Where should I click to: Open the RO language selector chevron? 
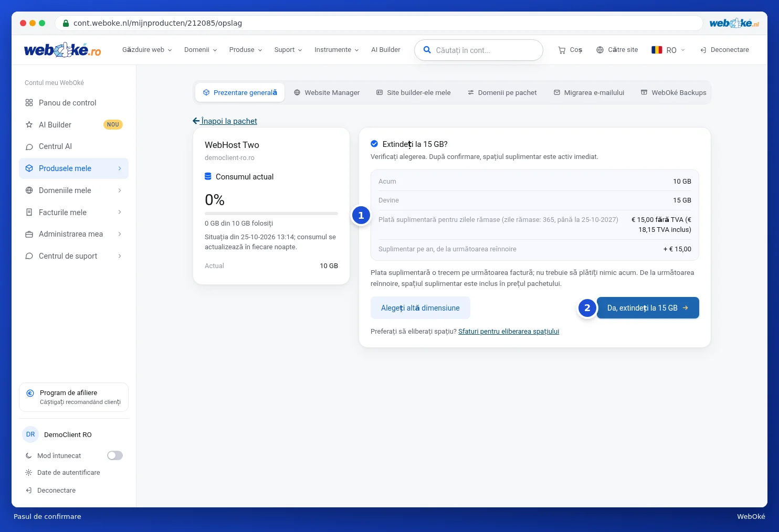coord(683,50)
